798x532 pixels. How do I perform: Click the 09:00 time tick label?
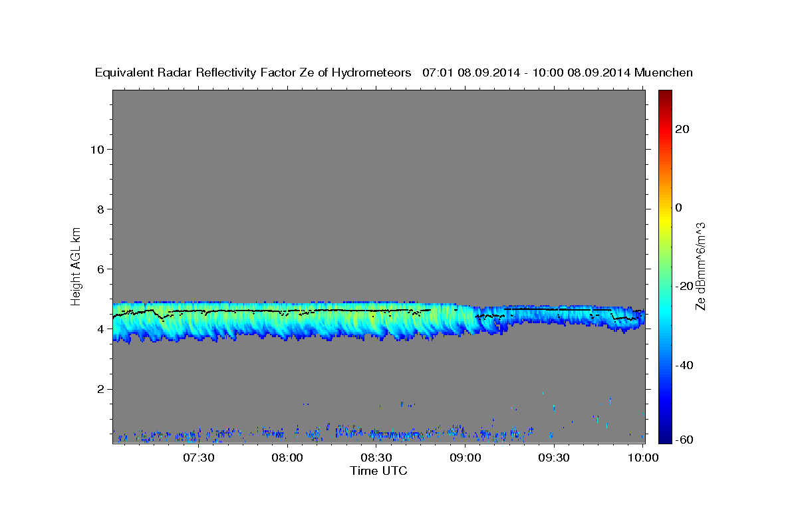pos(465,458)
